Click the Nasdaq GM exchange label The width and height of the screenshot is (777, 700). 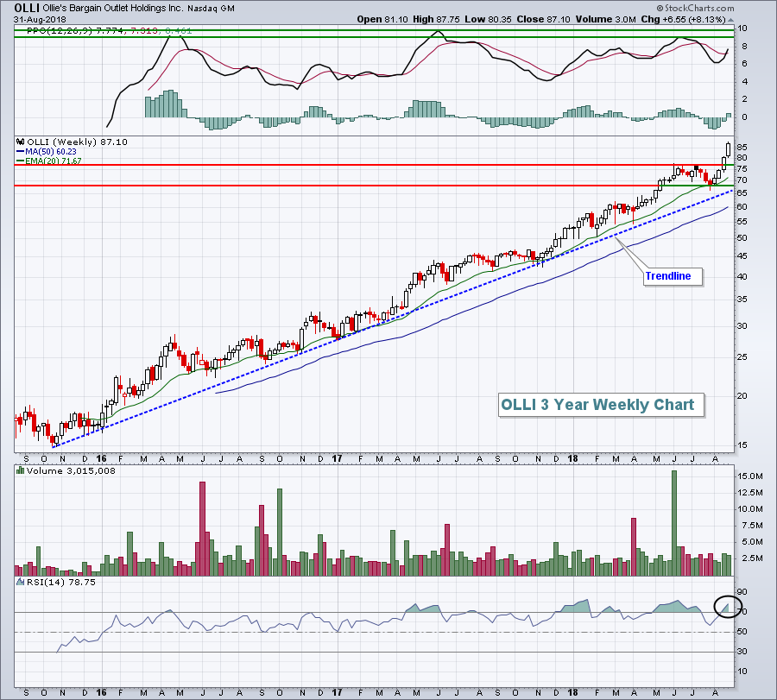212,9
